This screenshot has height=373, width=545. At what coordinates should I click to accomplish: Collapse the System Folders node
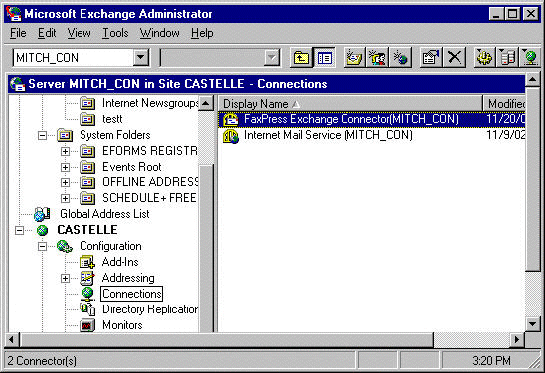pos(42,135)
